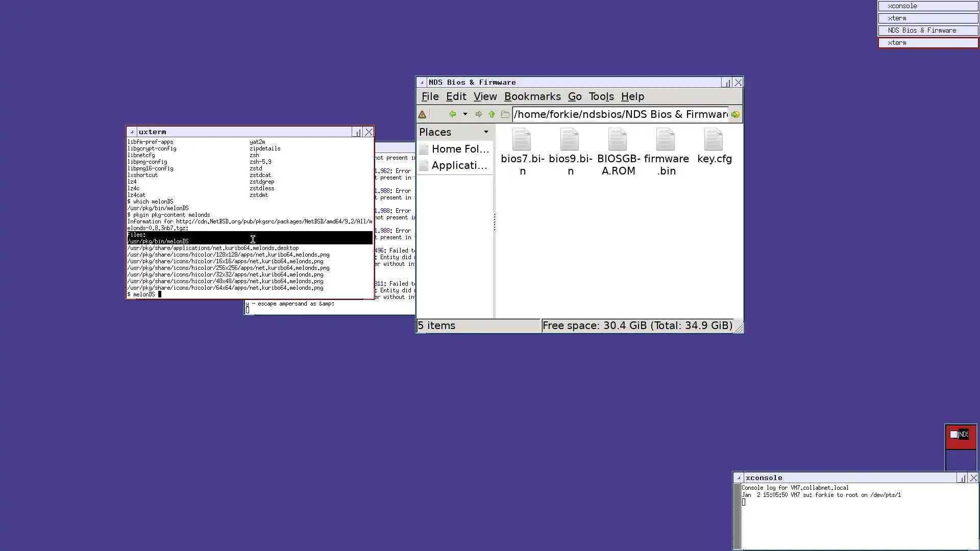Switch to xconsole in window list
The image size is (980, 551).
pyautogui.click(x=927, y=6)
